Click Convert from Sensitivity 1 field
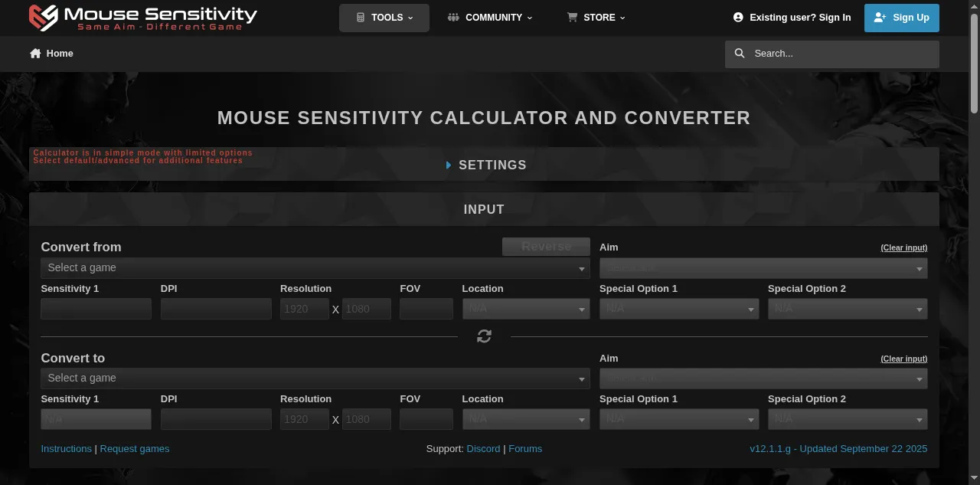980x485 pixels. pos(96,309)
